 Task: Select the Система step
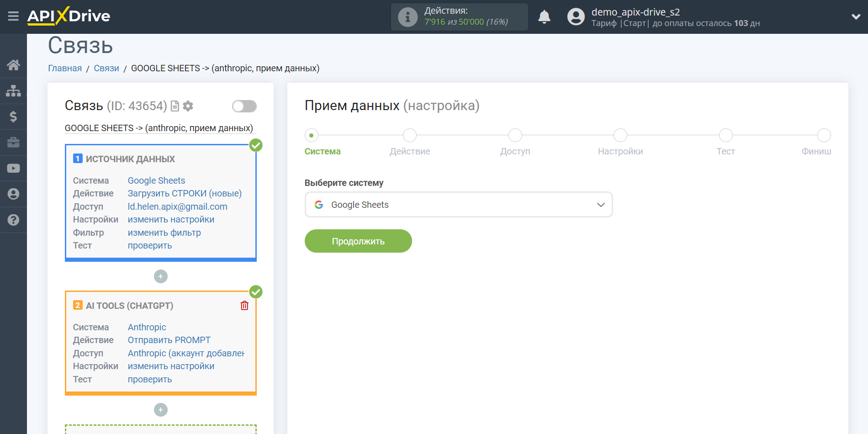click(x=312, y=135)
